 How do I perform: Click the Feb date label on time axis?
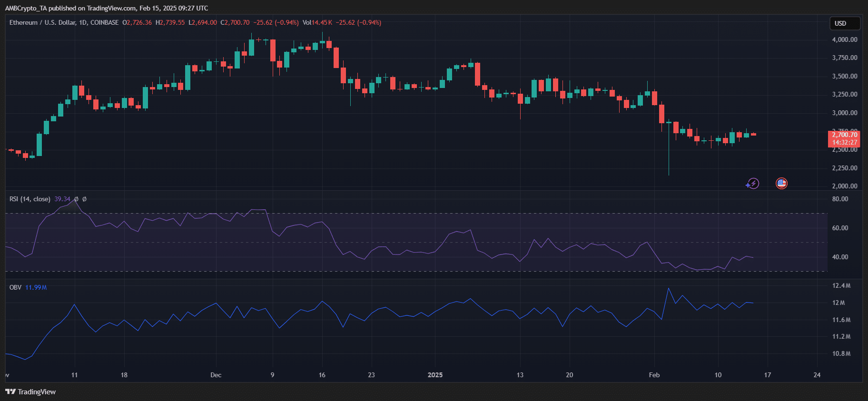pyautogui.click(x=654, y=375)
